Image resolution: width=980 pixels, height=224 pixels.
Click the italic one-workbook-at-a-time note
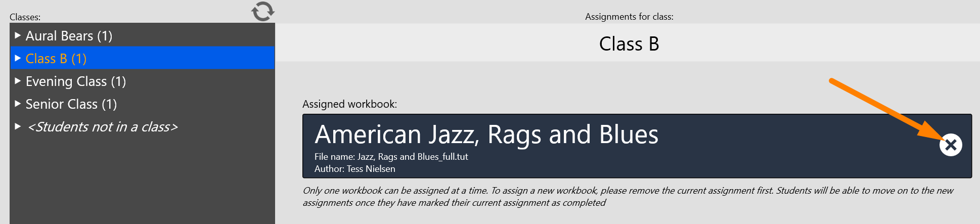[628, 197]
